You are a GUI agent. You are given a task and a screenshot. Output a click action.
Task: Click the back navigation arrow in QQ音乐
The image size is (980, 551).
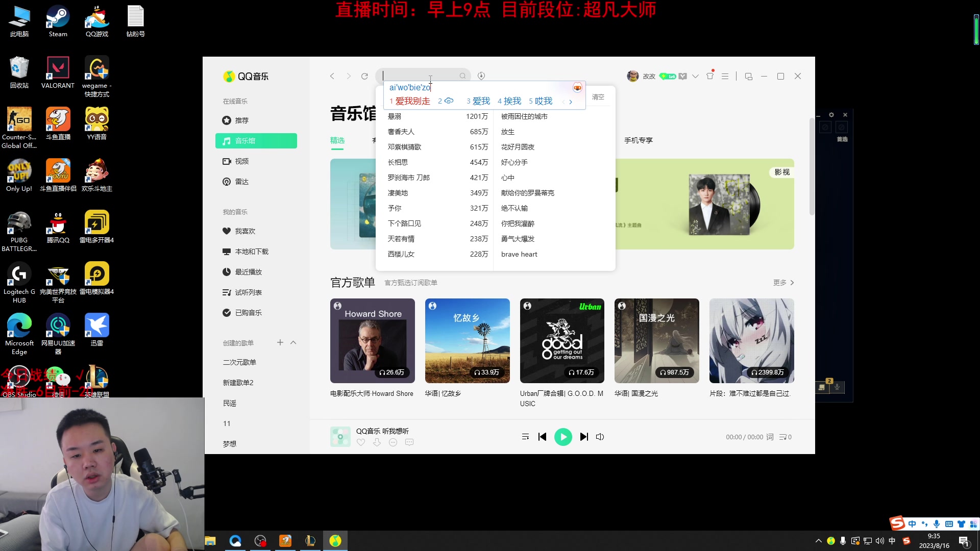(332, 76)
